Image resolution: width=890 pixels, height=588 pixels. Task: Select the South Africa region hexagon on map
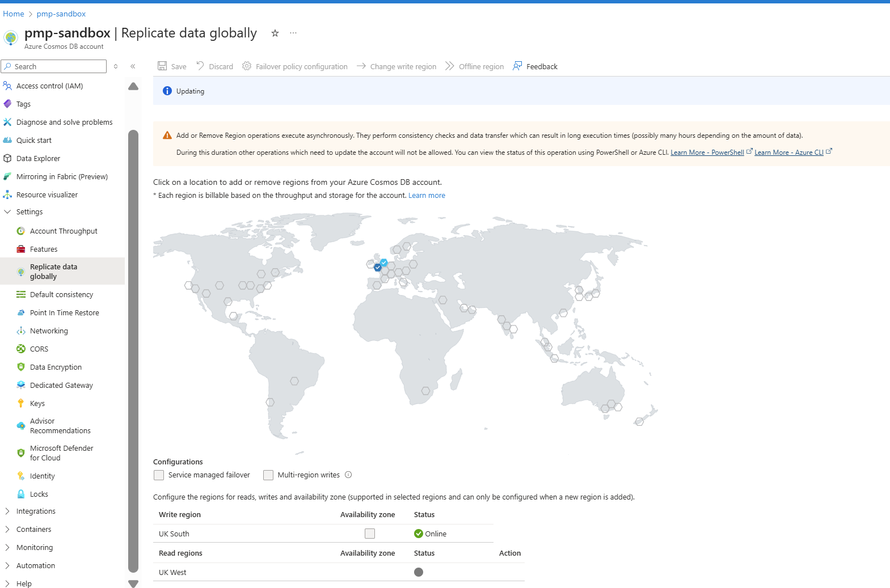click(425, 391)
